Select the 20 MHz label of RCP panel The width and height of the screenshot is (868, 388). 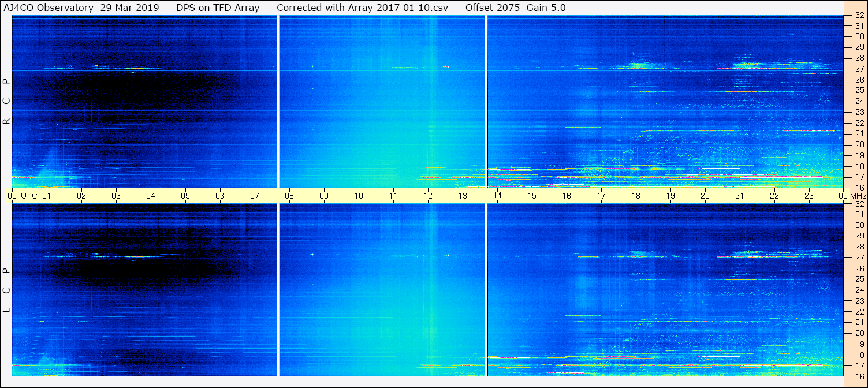click(x=859, y=144)
